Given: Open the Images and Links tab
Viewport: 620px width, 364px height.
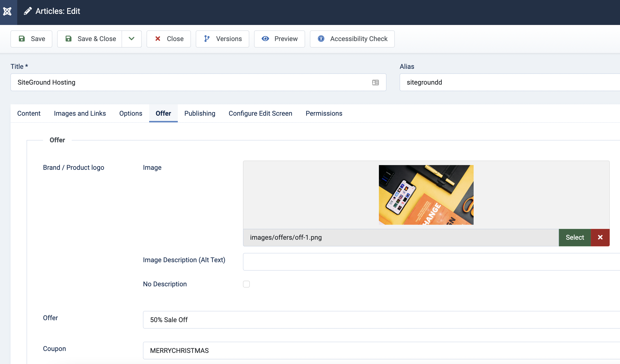Looking at the screenshot, I should tap(80, 113).
